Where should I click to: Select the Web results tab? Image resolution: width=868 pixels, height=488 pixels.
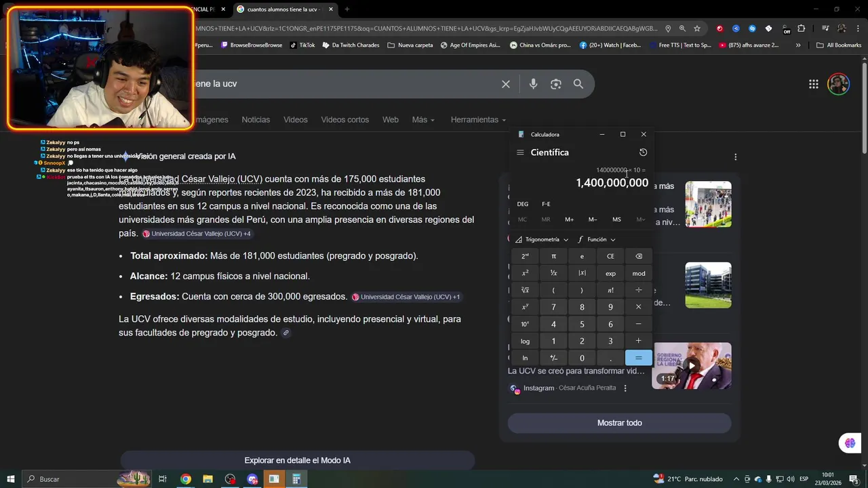(391, 120)
